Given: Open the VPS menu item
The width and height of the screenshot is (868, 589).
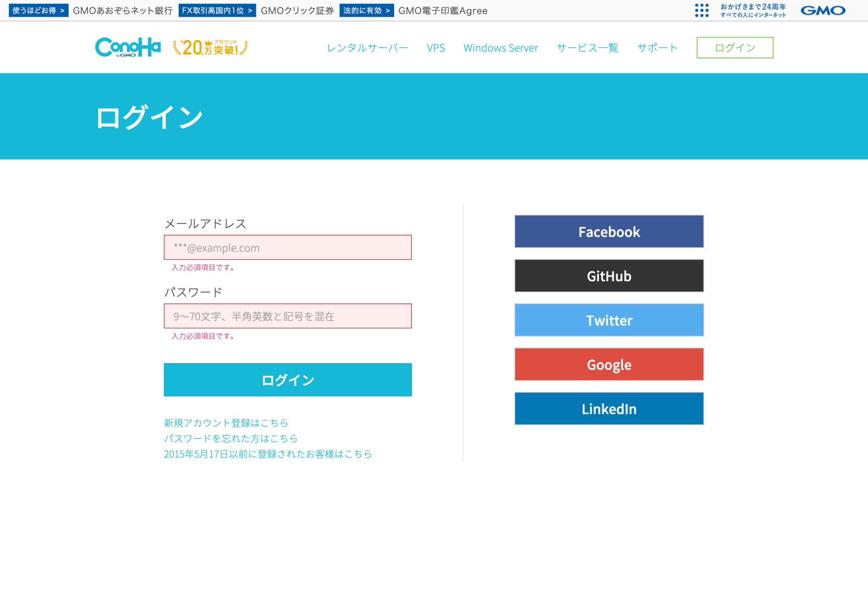Looking at the screenshot, I should (436, 48).
